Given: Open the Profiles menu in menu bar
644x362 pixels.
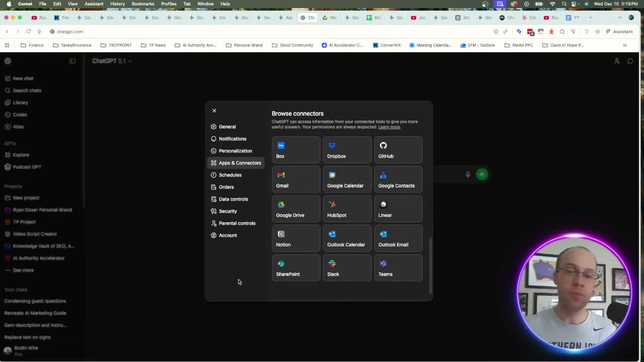Looking at the screenshot, I should [169, 4].
